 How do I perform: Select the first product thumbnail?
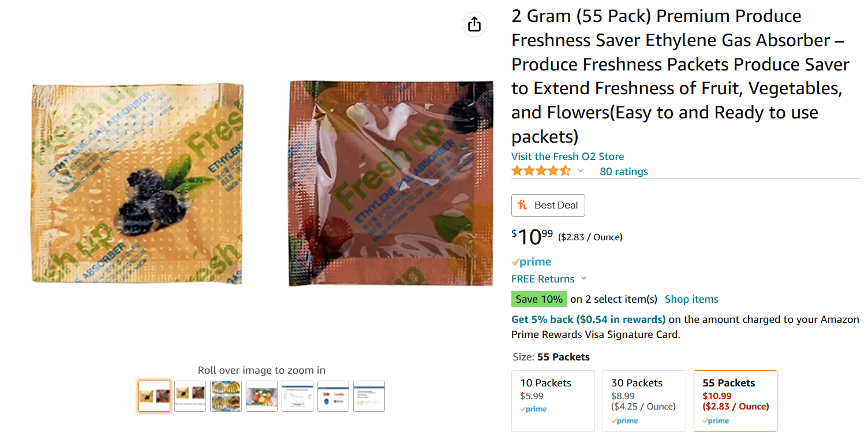[x=155, y=396]
